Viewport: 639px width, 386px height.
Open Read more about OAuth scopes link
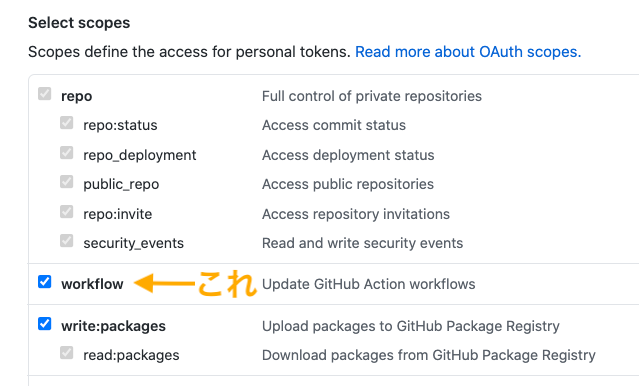[468, 52]
